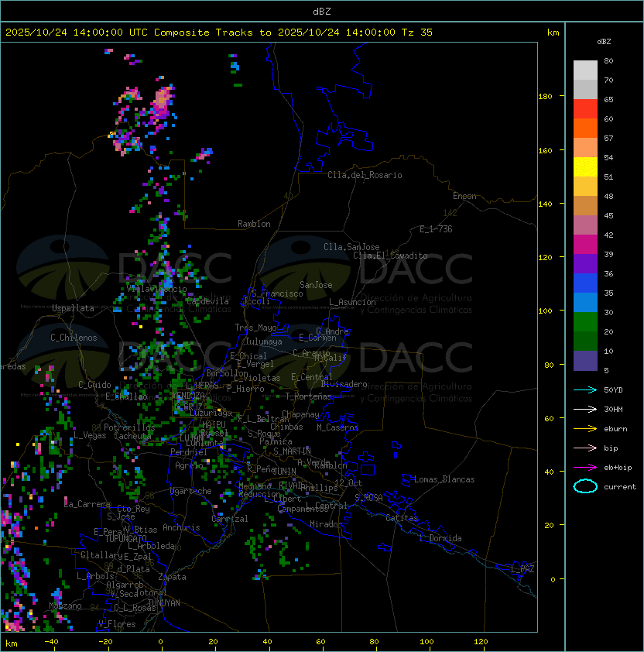Click the -40 km horizontal axis tick
Viewport: 644px width, 652px height.
51,642
